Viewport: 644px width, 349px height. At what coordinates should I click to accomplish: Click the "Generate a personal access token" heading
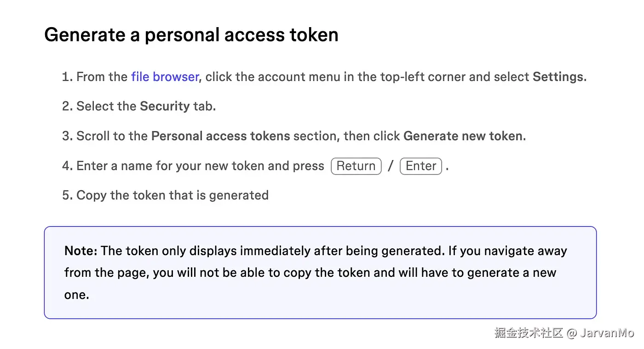pos(191,35)
